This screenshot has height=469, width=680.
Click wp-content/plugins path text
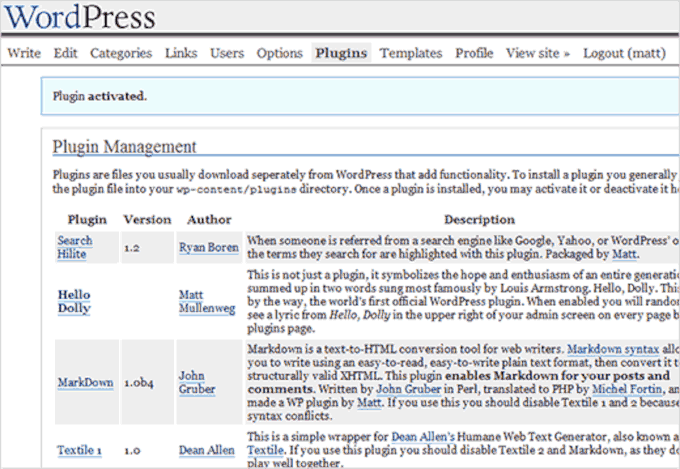(x=236, y=190)
